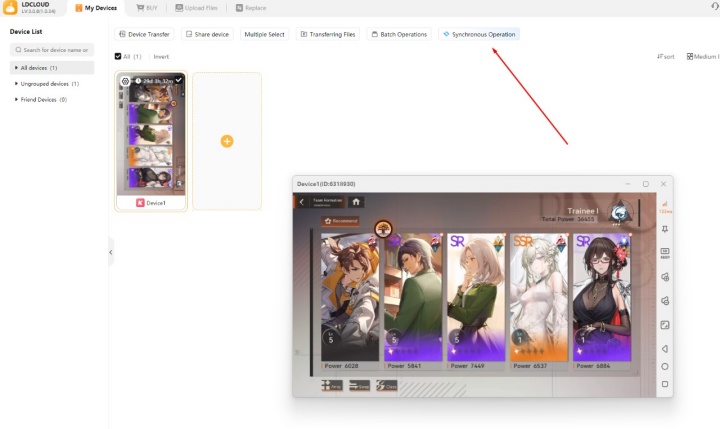Click the Multiple Select button
Image resolution: width=720 pixels, height=429 pixels.
point(264,34)
